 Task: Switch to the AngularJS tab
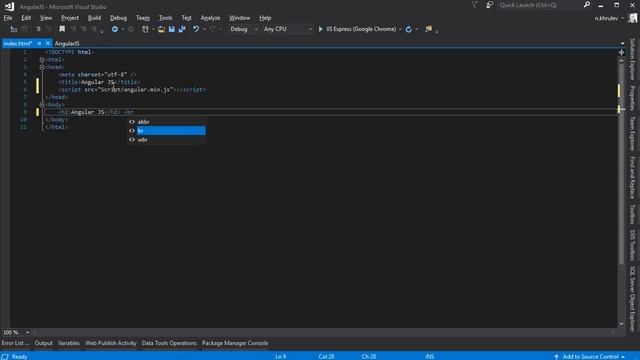coord(67,43)
